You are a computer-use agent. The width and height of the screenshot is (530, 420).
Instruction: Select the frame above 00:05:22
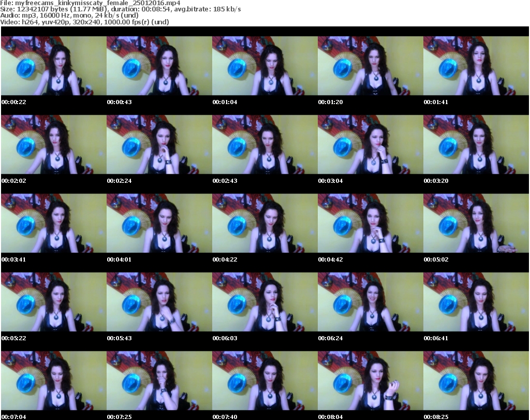point(54,302)
